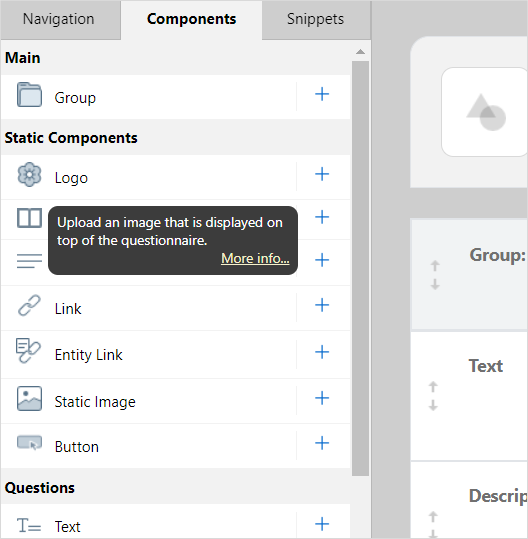This screenshot has height=539, width=528.
Task: Move the Group row up in canvas
Action: [435, 266]
